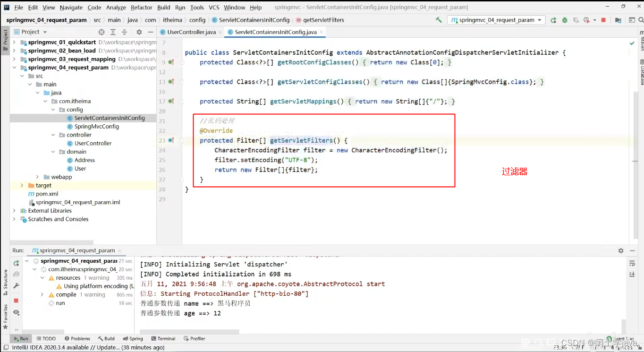Expand the more-actions chevrons in Run sidebar
The width and height of the screenshot is (644, 352).
(16, 330)
